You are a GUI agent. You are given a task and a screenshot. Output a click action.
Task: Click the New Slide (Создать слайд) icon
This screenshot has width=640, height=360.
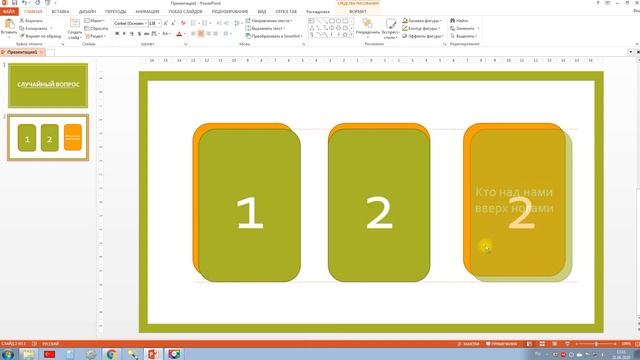point(75,23)
